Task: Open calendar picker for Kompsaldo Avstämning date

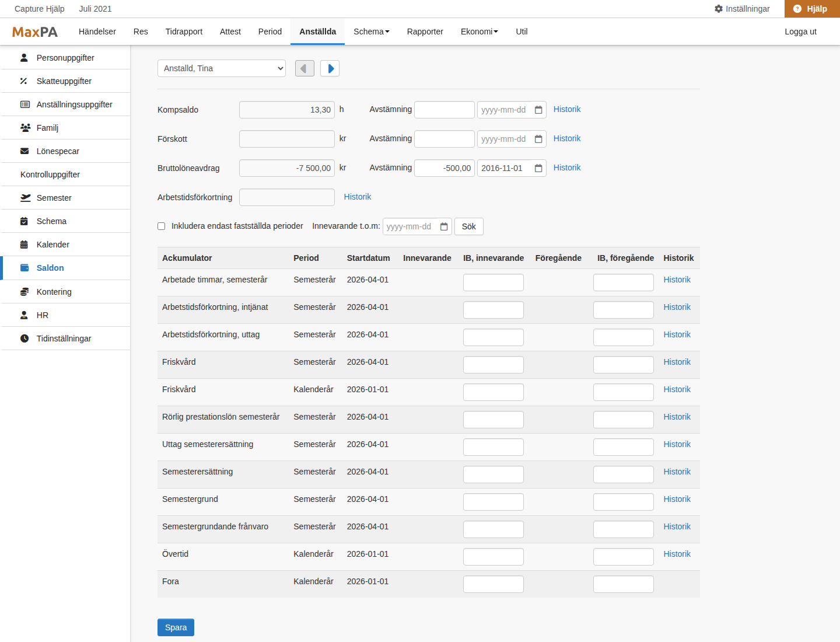Action: pos(538,110)
